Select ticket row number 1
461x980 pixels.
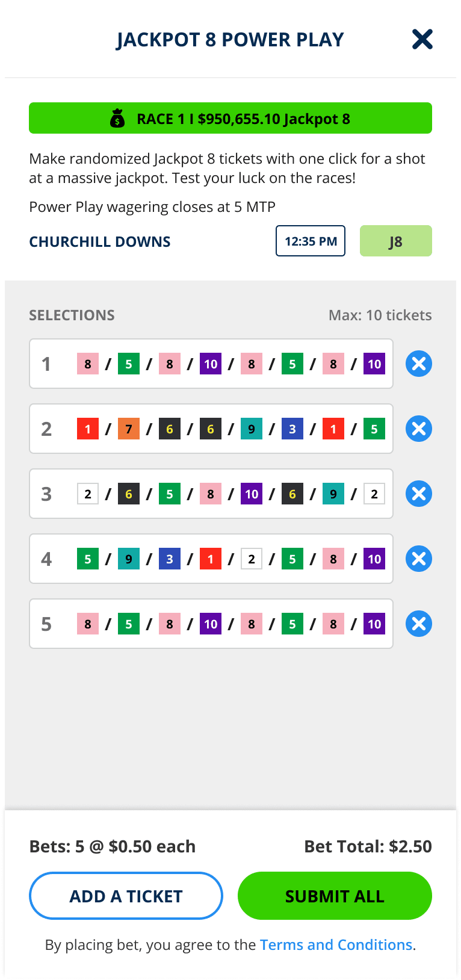46,364
